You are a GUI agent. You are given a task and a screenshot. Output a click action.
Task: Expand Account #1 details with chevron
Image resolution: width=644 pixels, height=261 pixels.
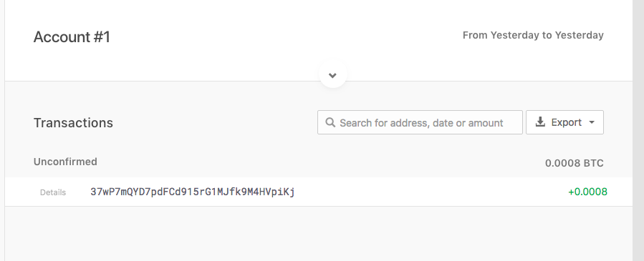[x=332, y=75]
